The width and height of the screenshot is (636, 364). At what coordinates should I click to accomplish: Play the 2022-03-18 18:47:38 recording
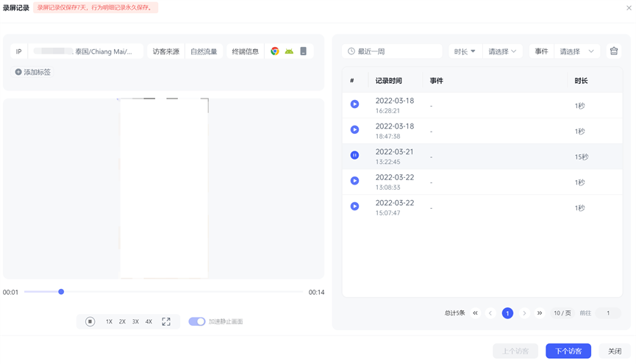click(x=354, y=130)
